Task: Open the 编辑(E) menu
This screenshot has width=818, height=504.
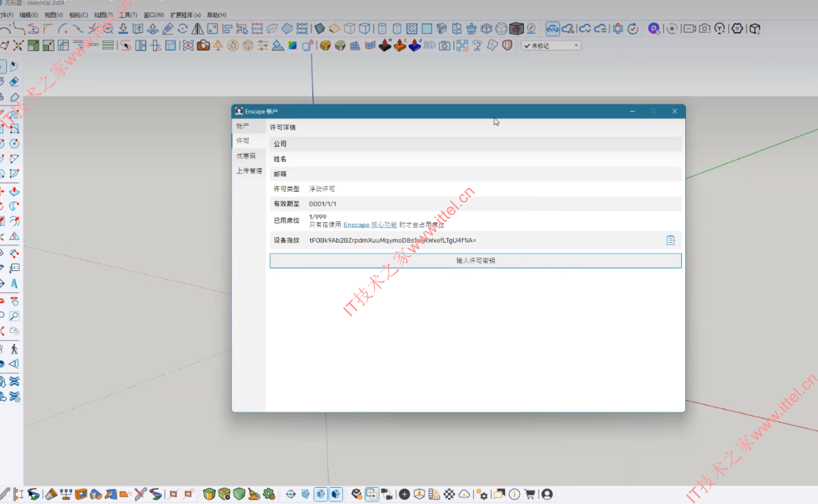Action: [x=29, y=15]
